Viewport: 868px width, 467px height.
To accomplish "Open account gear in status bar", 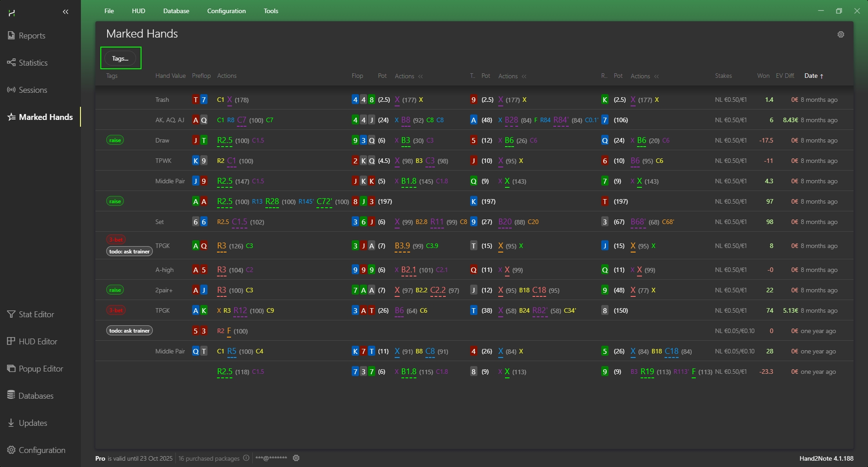I will tap(296, 458).
